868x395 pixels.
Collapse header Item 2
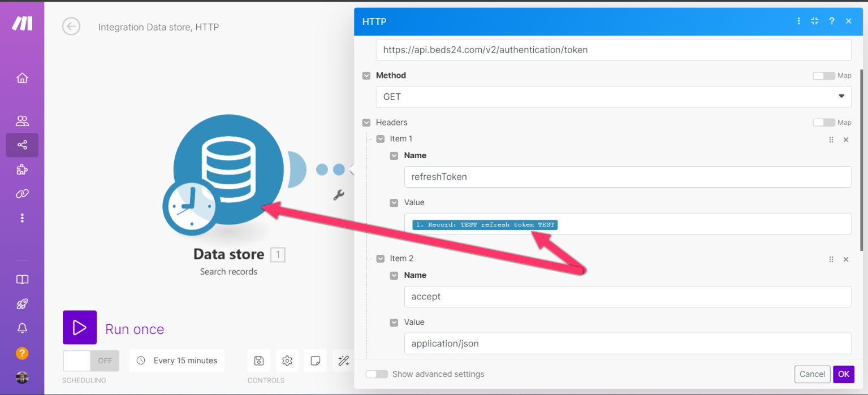coord(381,258)
